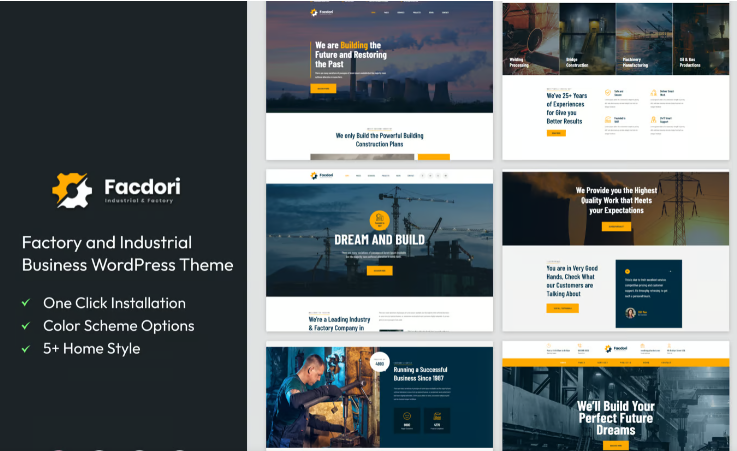The width and height of the screenshot is (737, 451).
Task: Click the bottom-right feature icon in the 25+ Years preview
Action: [653, 119]
